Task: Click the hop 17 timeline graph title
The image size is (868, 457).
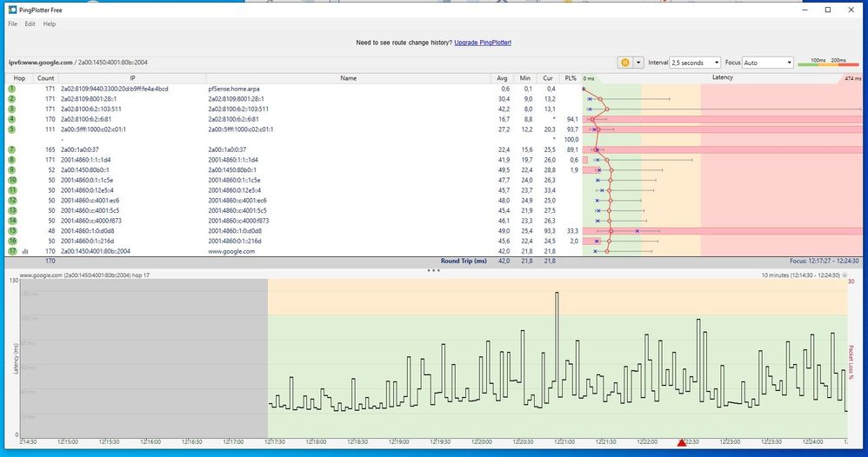Action: (84, 275)
